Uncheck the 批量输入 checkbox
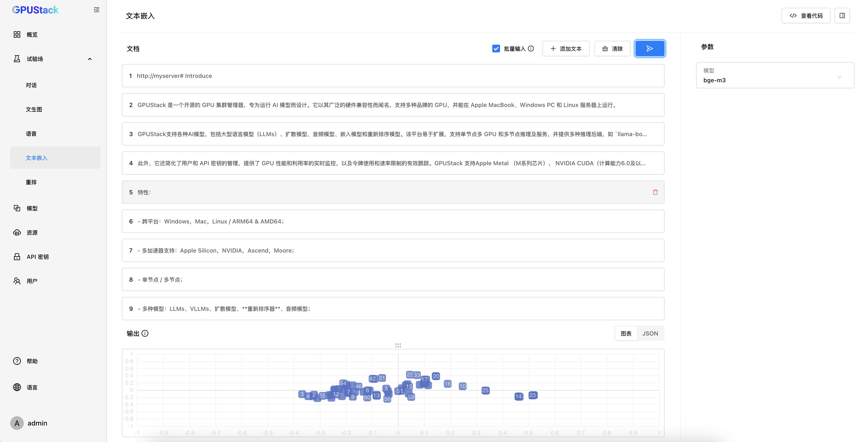This screenshot has width=868, height=442. (496, 49)
